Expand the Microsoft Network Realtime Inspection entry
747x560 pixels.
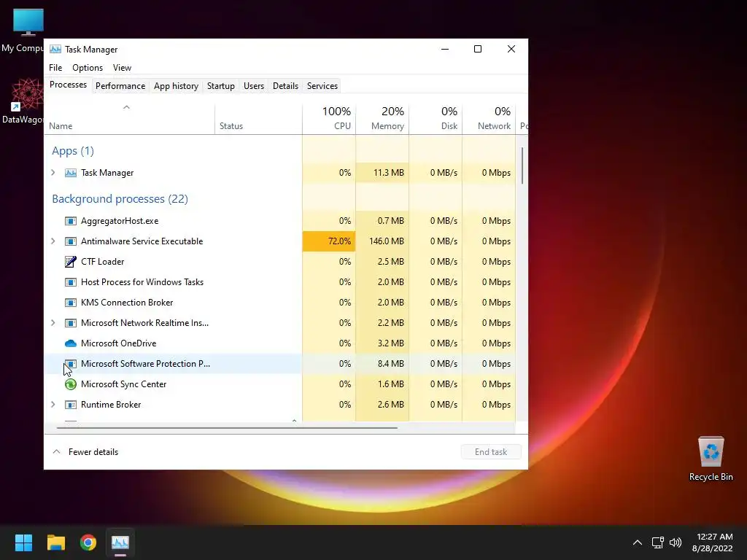53,323
